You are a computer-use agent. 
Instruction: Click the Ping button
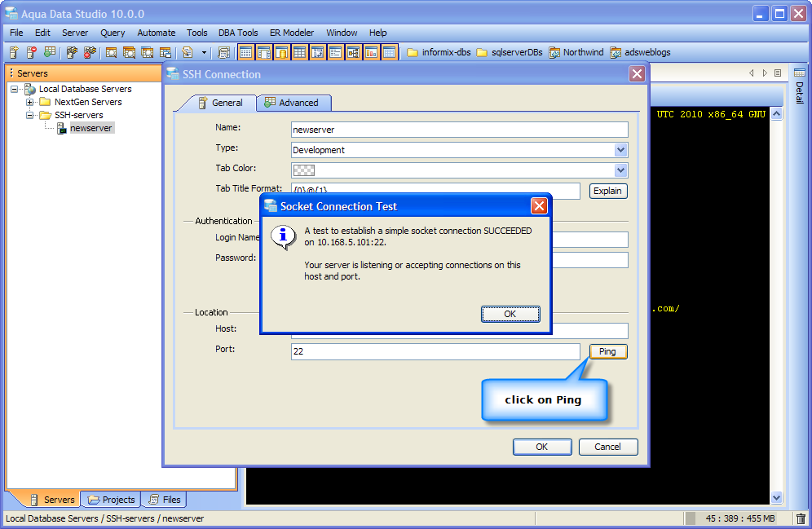point(608,351)
